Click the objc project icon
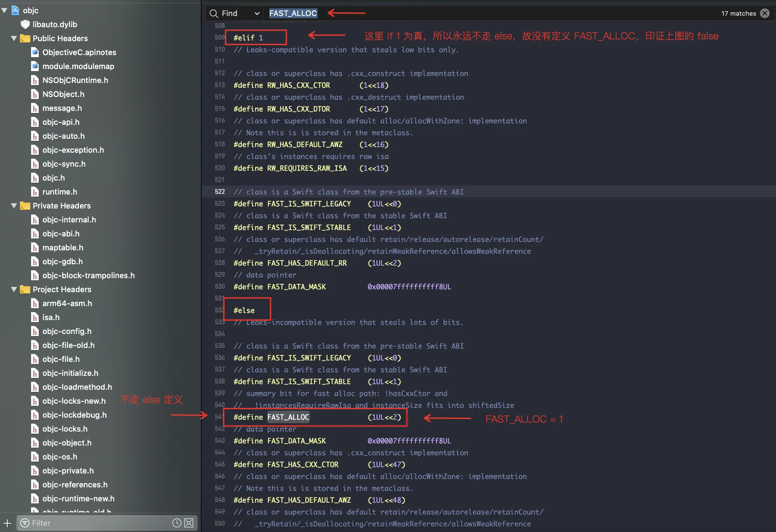This screenshot has height=532, width=776. pyautogui.click(x=15, y=10)
